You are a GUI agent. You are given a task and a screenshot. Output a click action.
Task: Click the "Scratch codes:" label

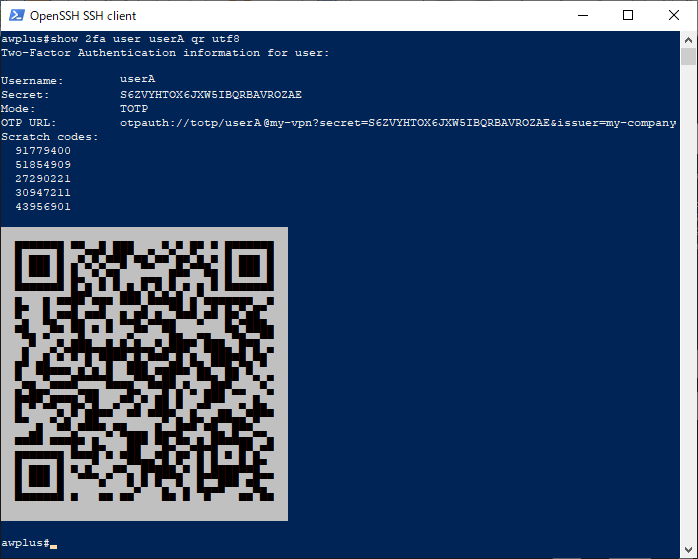pos(50,136)
